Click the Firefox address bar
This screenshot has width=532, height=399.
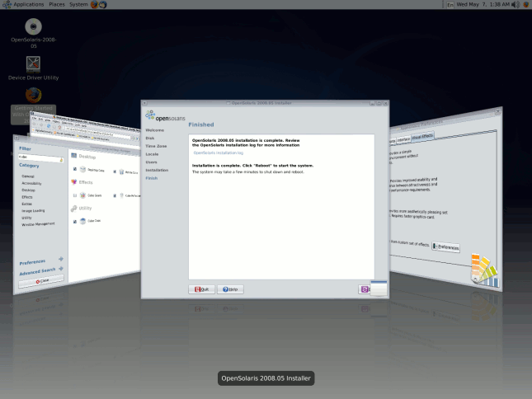coord(98,132)
